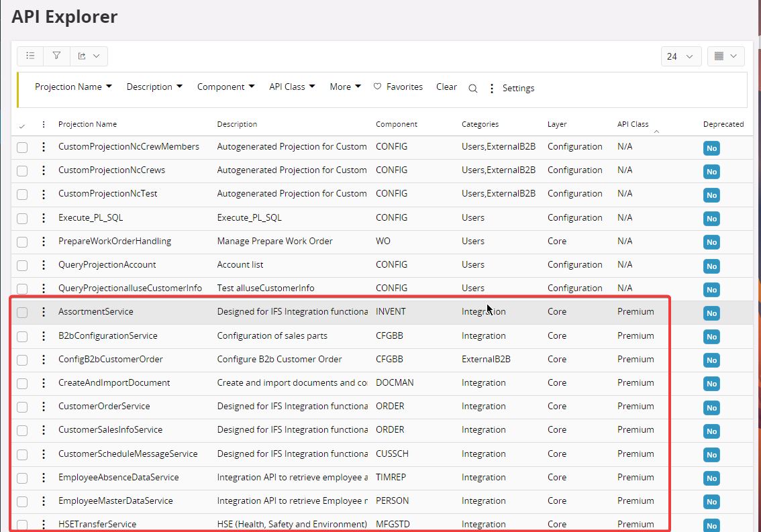Check the CustomProjectionNcCrews row checkbox

coord(22,171)
